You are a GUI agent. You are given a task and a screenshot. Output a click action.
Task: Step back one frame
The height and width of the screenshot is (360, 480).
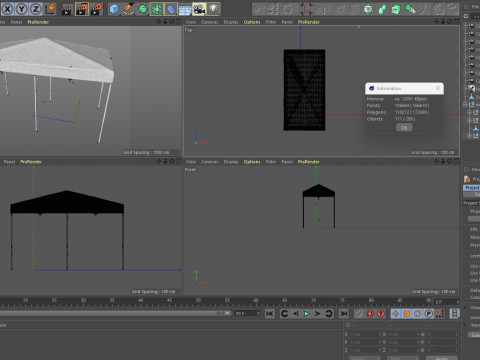click(295, 314)
